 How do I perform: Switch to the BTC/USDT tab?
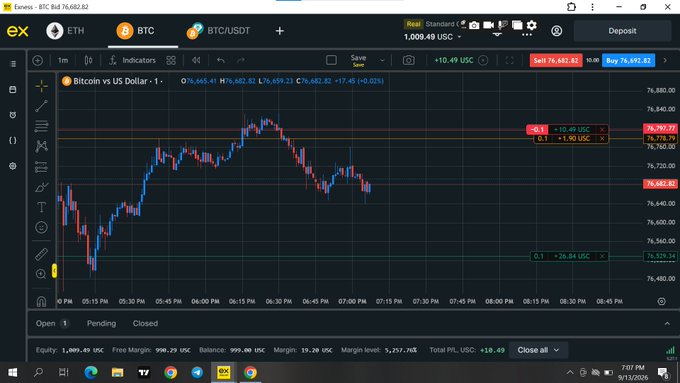coord(218,31)
